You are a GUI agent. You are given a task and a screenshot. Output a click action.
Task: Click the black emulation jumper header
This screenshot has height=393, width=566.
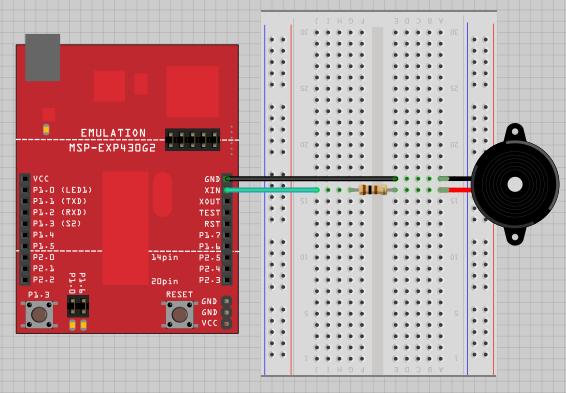pos(192,139)
